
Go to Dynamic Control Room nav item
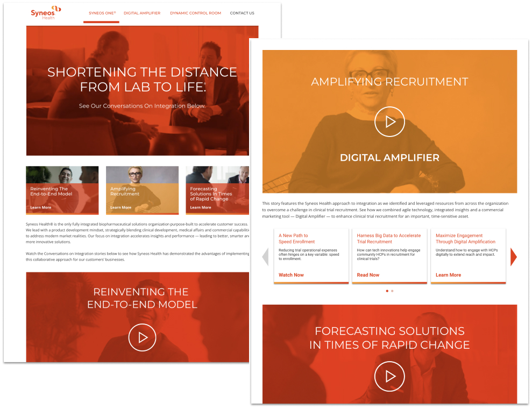[195, 13]
